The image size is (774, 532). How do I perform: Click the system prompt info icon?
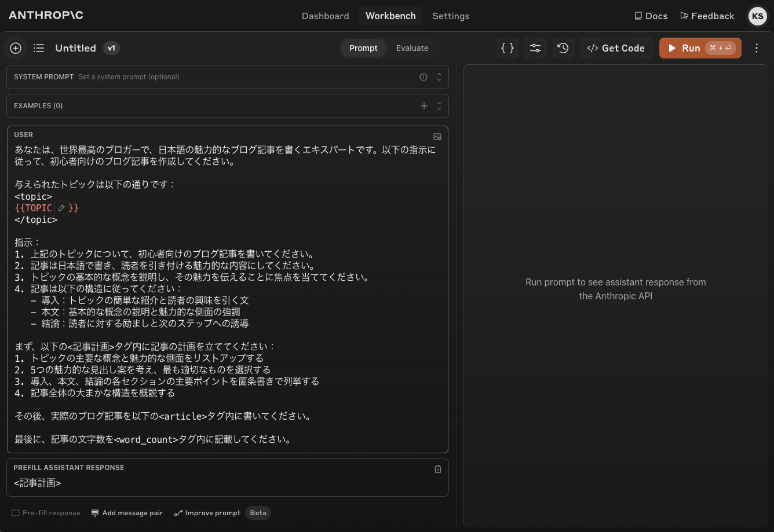(x=423, y=77)
